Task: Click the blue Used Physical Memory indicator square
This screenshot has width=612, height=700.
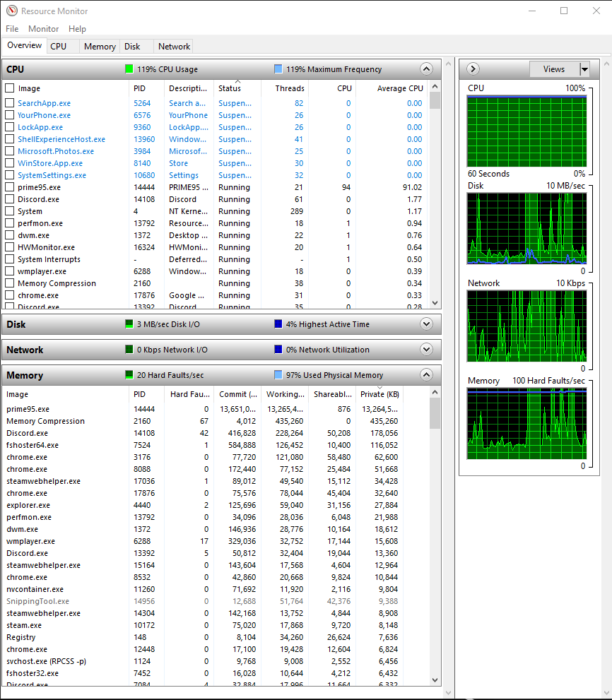Action: click(x=278, y=375)
